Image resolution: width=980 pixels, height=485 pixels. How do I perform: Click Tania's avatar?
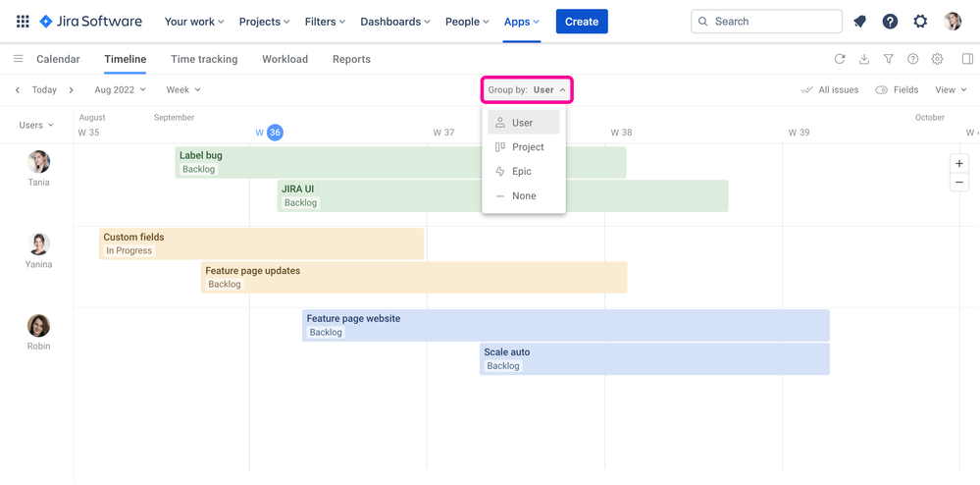point(39,161)
